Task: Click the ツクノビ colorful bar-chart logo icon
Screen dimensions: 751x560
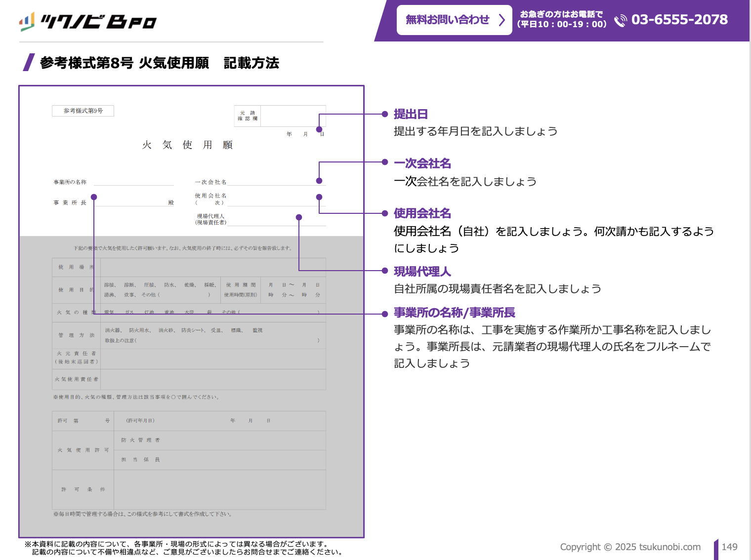Action: click(27, 21)
